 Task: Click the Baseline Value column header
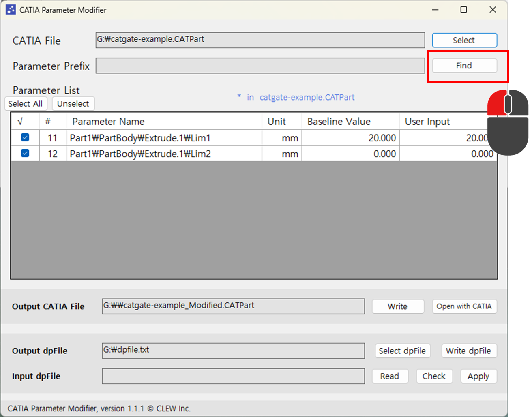tap(350, 122)
